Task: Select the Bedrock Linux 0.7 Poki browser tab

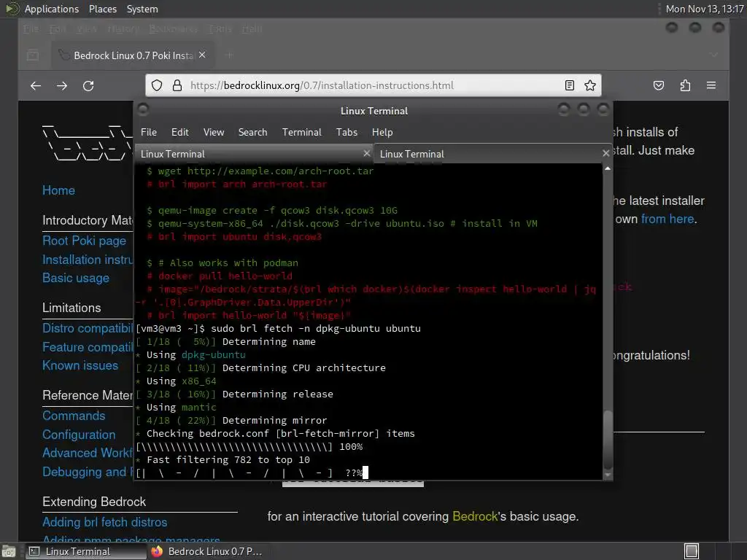Action: coord(133,55)
